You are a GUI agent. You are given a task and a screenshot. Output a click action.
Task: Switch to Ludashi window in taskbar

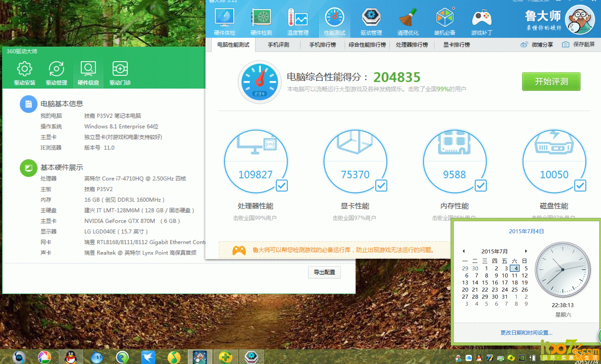200,357
